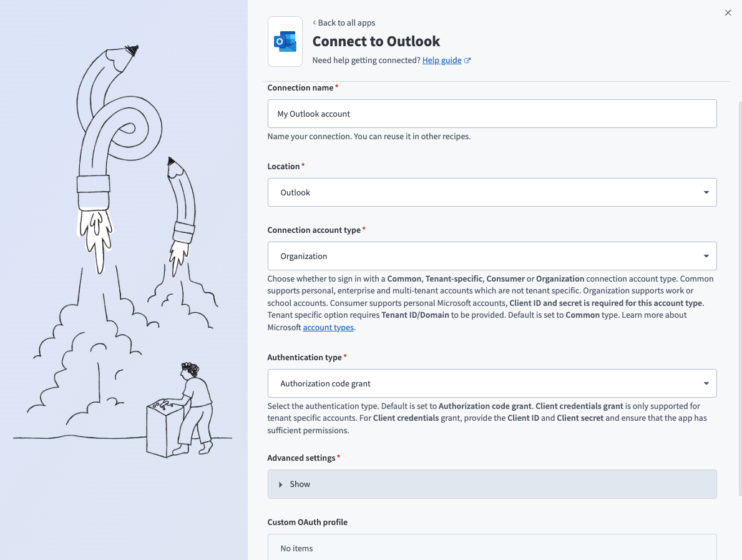This screenshot has width=742, height=560.
Task: Click the Authentication type caret arrow
Action: [x=706, y=383]
